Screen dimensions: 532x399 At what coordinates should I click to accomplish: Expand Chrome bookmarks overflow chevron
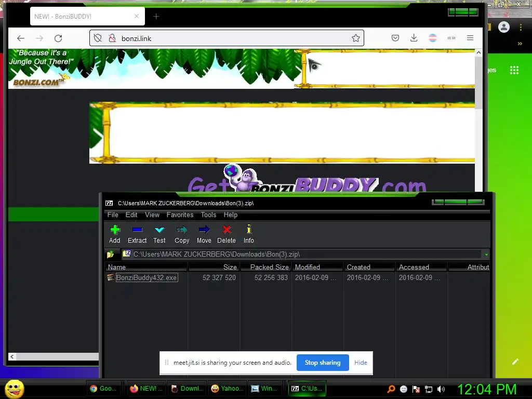tap(520, 44)
